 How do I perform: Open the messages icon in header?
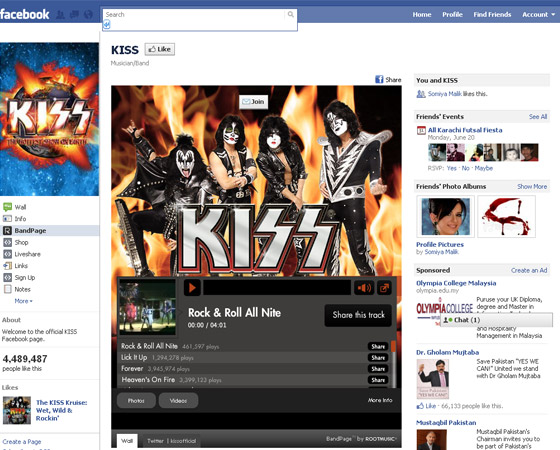[74, 15]
